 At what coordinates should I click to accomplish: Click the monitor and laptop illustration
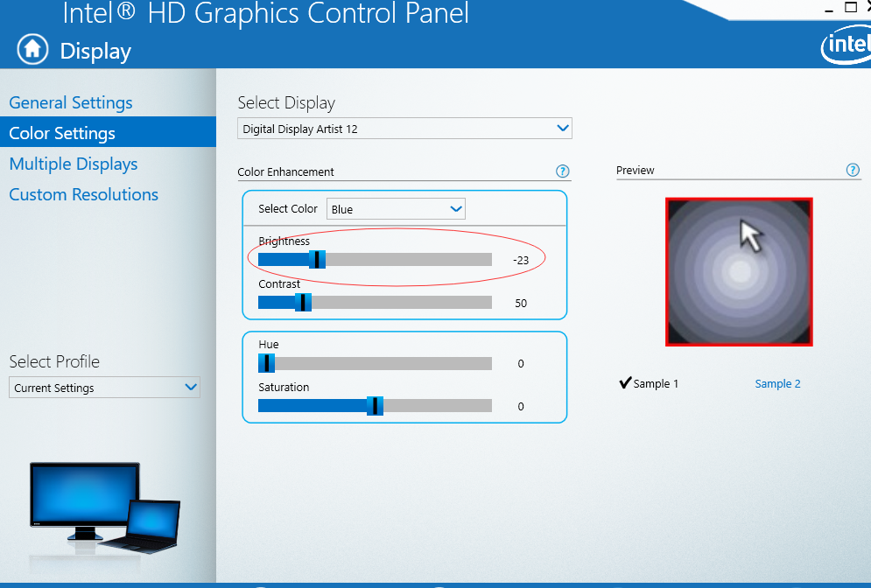(x=104, y=507)
